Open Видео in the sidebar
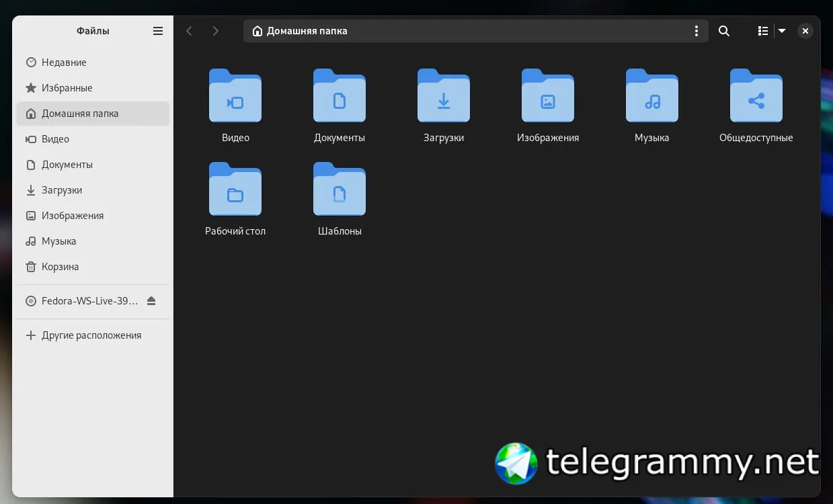Viewport: 833px width, 504px height. [x=93, y=139]
